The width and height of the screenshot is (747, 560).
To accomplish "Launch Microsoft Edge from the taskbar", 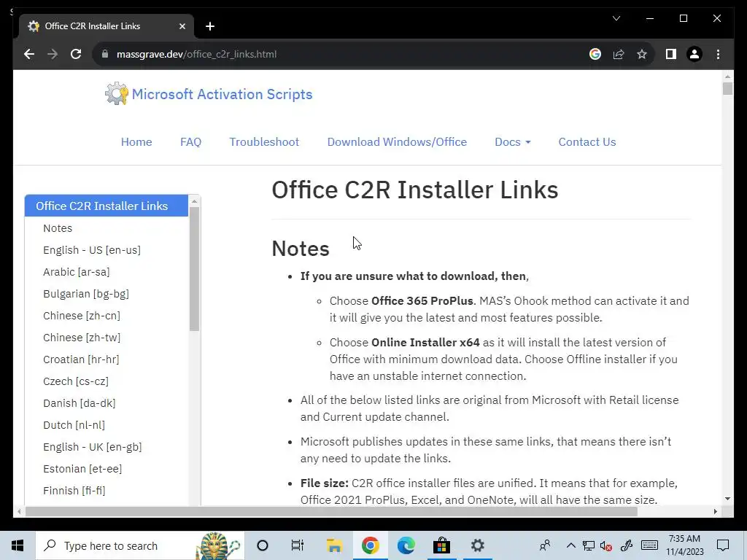I will (406, 545).
